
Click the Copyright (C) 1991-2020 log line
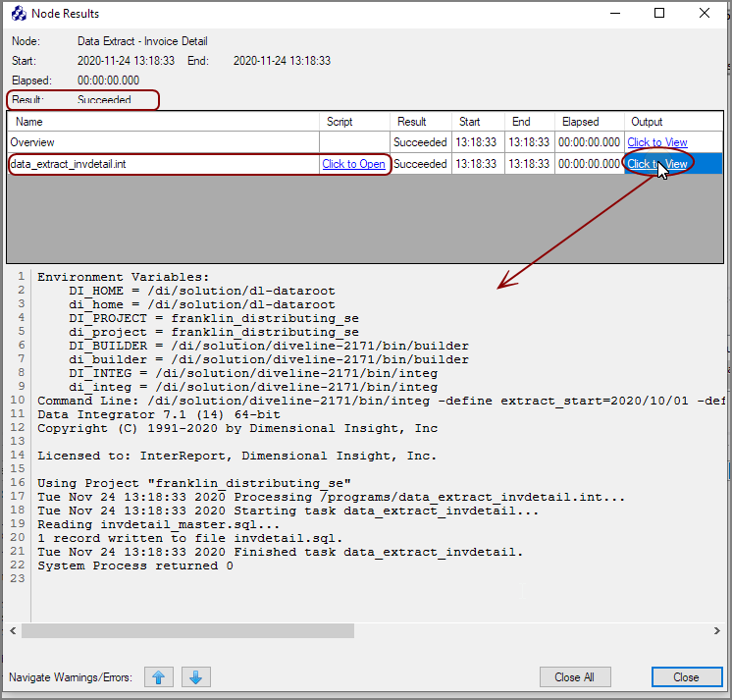[237, 428]
